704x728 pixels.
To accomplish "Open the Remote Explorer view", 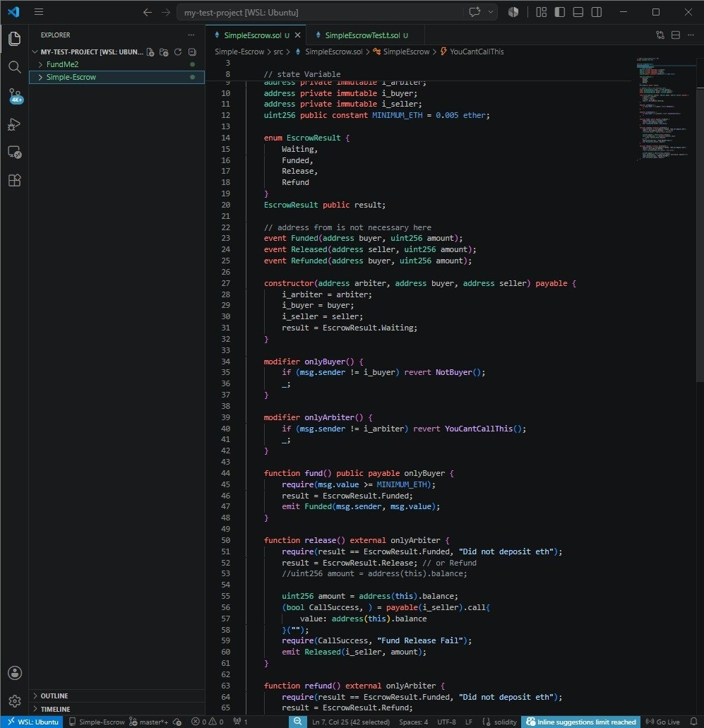I will (14, 152).
